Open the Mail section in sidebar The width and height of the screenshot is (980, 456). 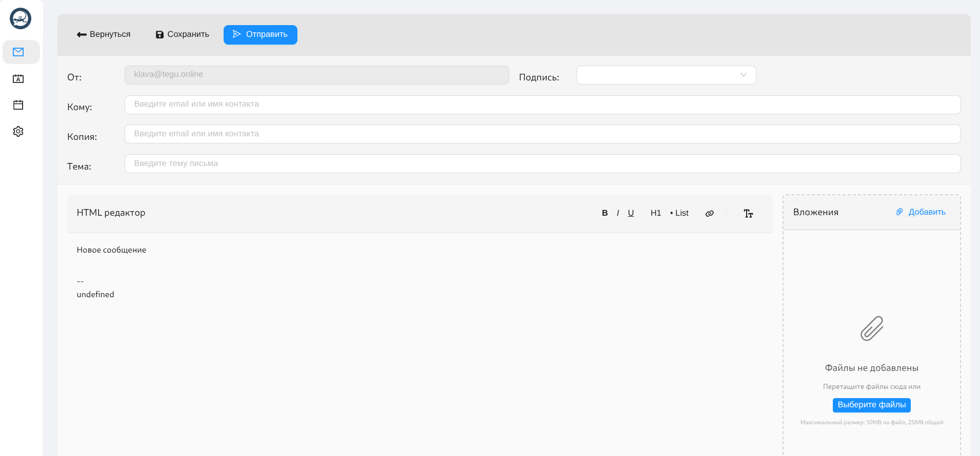tap(18, 52)
